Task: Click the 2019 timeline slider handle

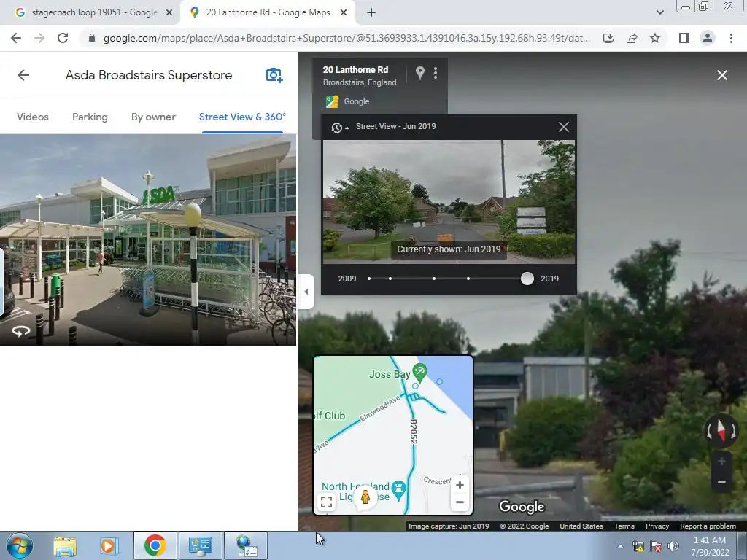Action: click(527, 279)
